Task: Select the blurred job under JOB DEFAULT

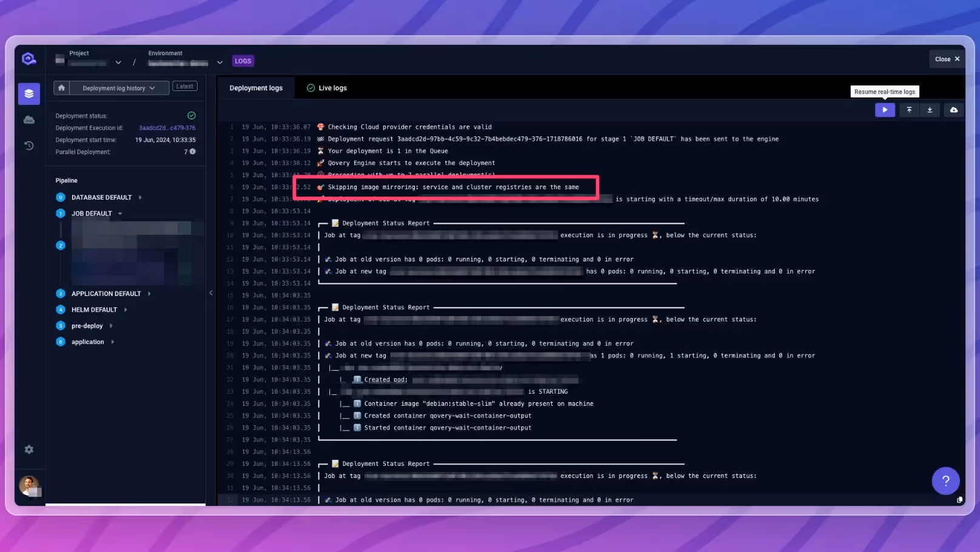Action: pyautogui.click(x=136, y=253)
